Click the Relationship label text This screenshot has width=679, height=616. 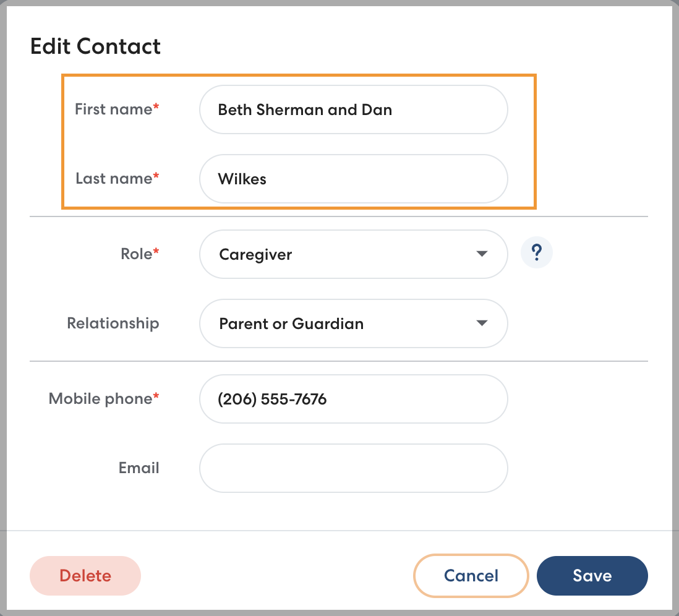tap(113, 323)
